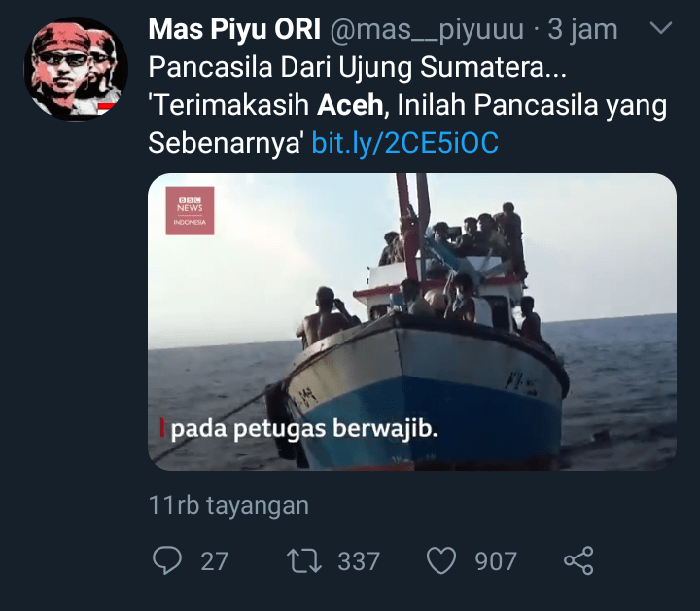This screenshot has height=611, width=700.
Task: Click the bold word Aceh in tweet
Action: pyautogui.click(x=350, y=105)
